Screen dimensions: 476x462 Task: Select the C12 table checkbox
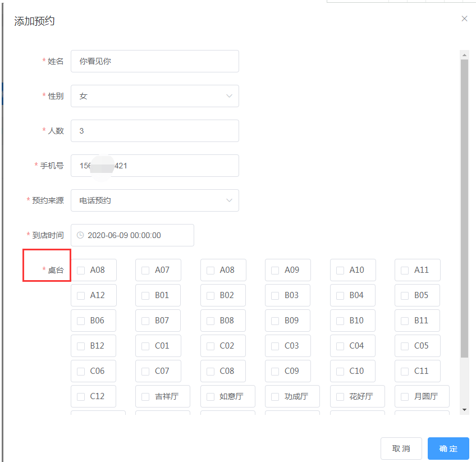(81, 397)
